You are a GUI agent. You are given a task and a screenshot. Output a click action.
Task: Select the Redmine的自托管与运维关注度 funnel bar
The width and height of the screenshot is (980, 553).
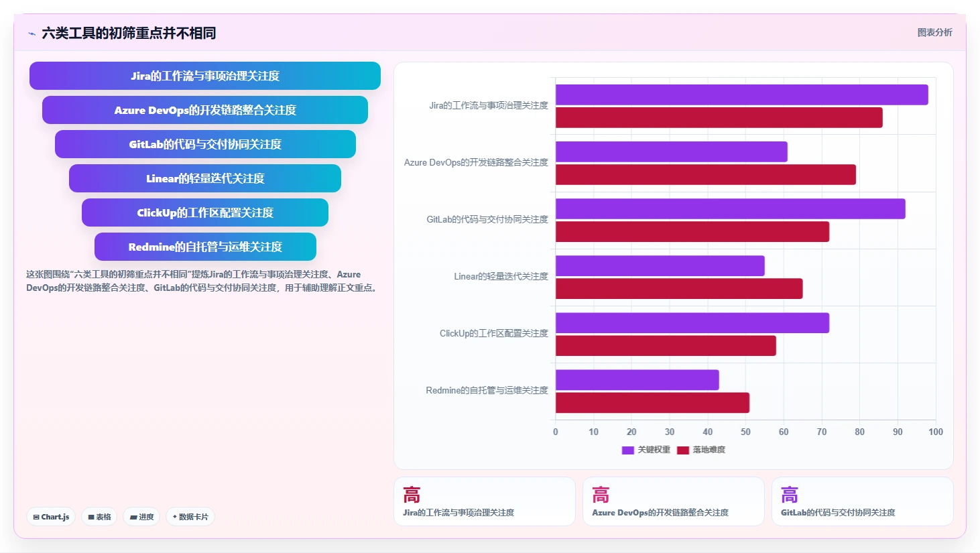[x=205, y=247]
